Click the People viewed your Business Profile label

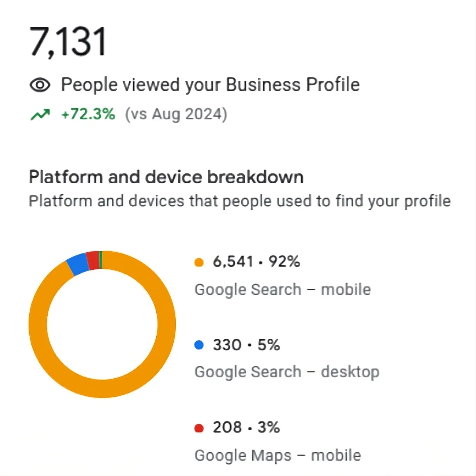pos(210,85)
